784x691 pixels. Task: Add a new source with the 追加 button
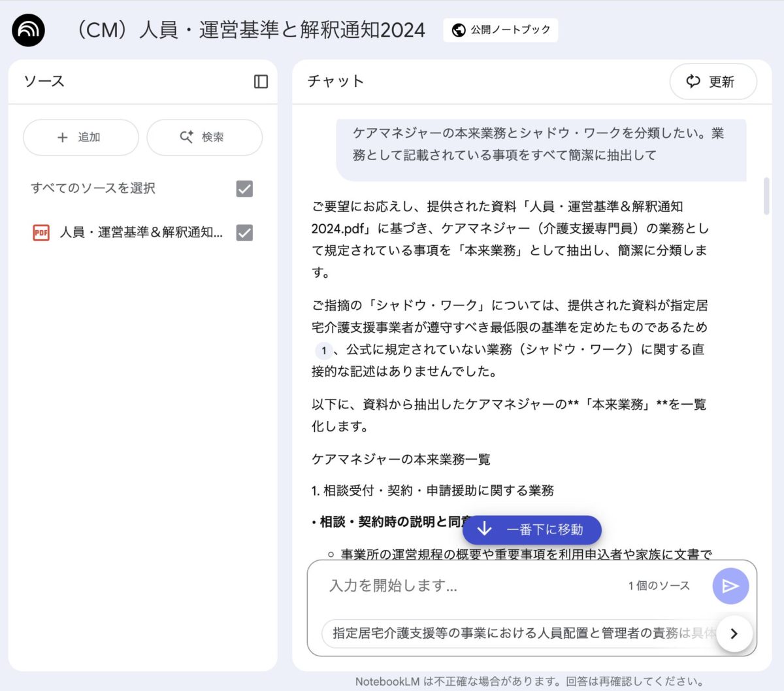[x=80, y=137]
